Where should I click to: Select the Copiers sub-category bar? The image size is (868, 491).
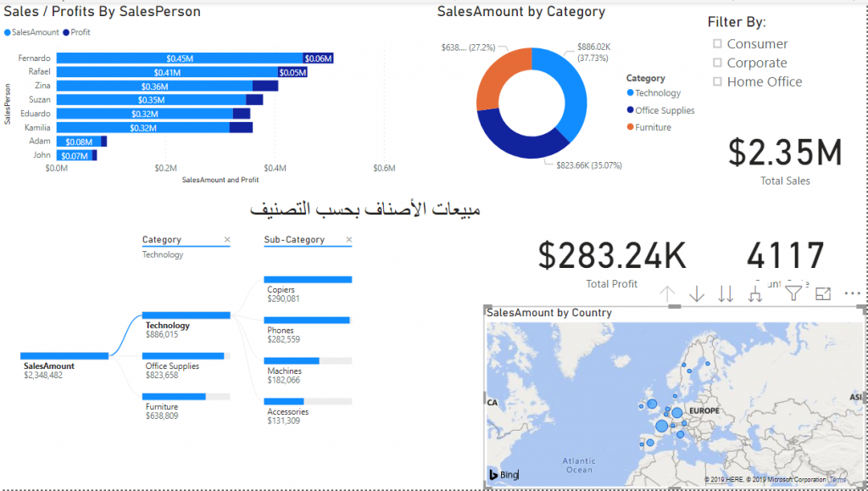coord(308,279)
